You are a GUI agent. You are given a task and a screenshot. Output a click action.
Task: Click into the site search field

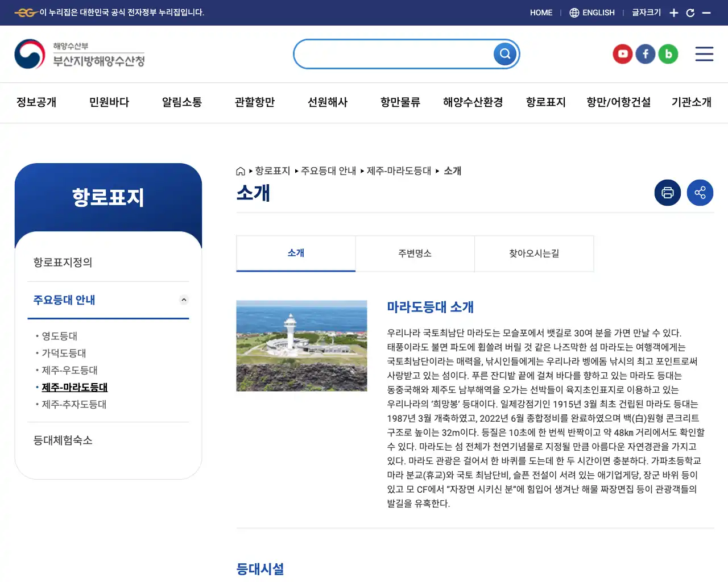pos(394,54)
